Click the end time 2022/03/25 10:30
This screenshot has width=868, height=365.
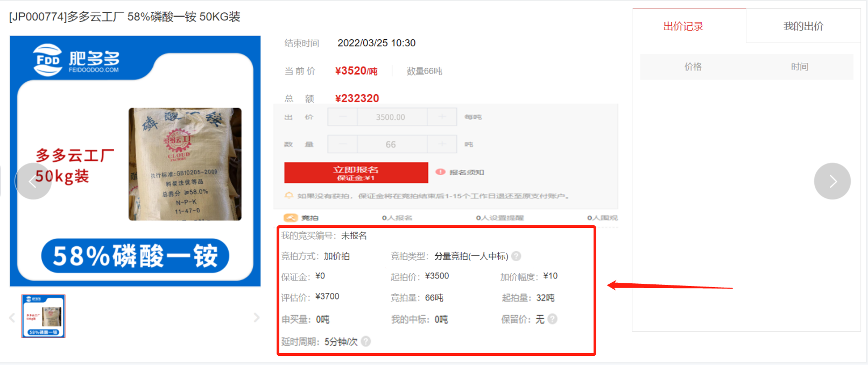[x=377, y=43]
